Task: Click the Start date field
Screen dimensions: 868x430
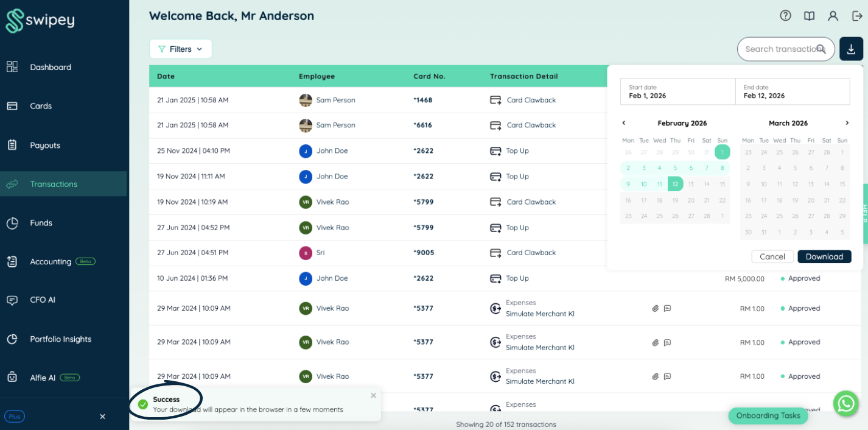Action: [677, 91]
